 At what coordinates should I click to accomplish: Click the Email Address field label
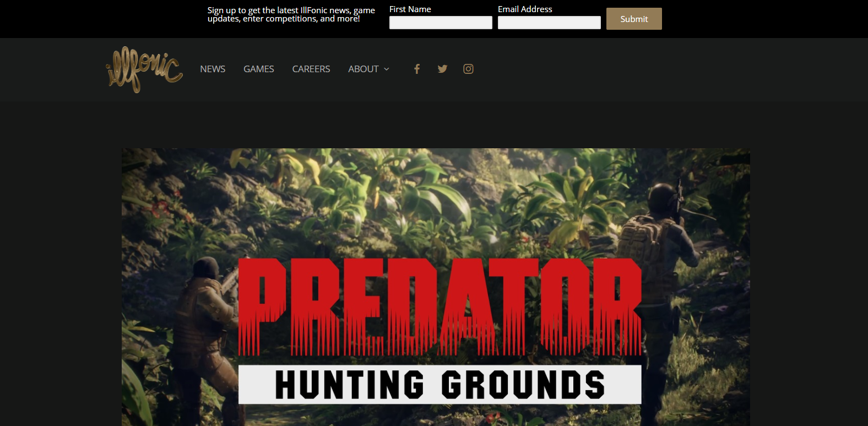click(525, 9)
